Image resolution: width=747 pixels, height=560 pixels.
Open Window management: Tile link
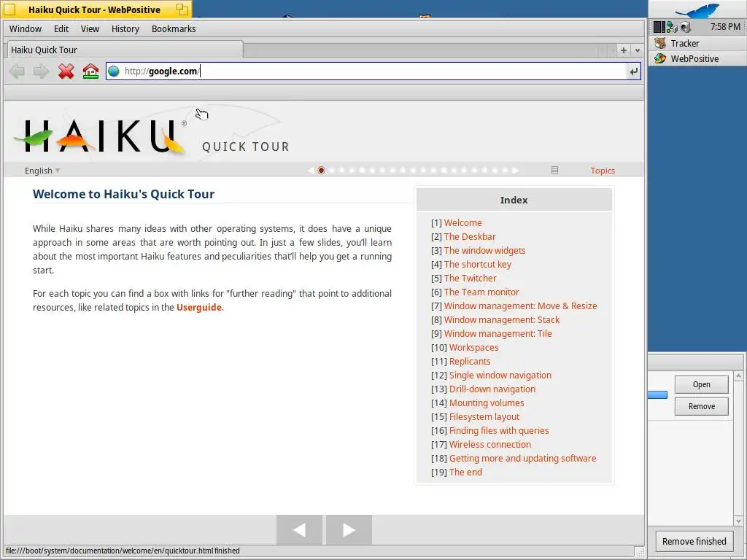498,333
